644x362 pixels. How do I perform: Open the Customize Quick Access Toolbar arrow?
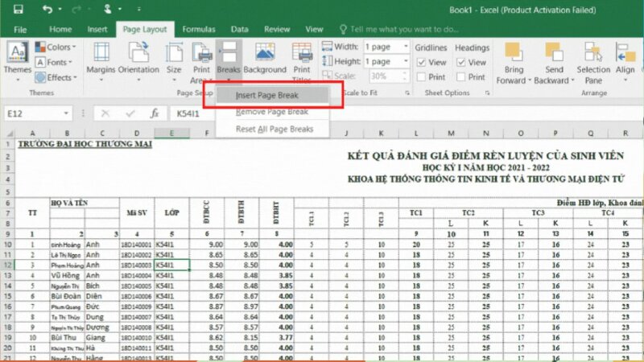click(x=138, y=9)
